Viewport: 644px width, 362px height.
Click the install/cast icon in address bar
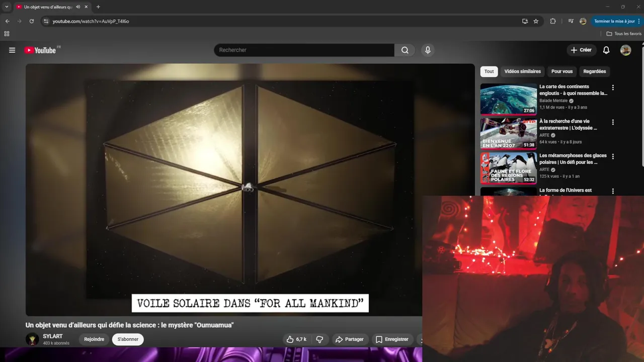(525, 21)
